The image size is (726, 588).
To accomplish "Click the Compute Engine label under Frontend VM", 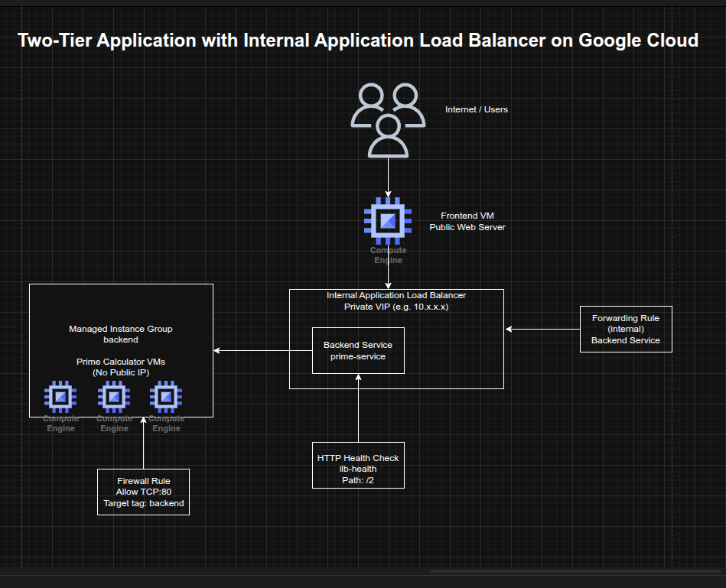I will (x=388, y=255).
